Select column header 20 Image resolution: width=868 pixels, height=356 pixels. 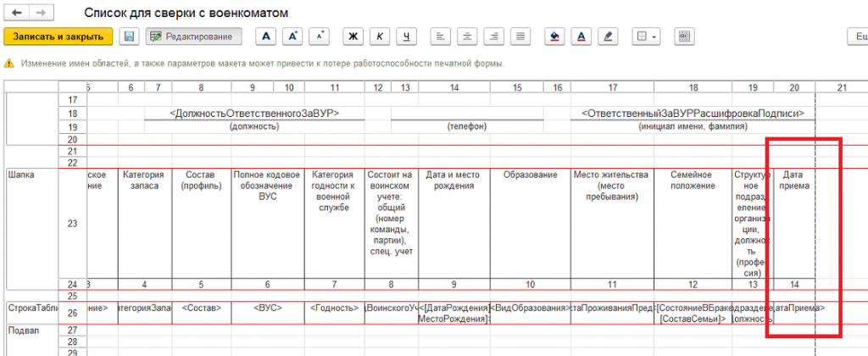(794, 87)
